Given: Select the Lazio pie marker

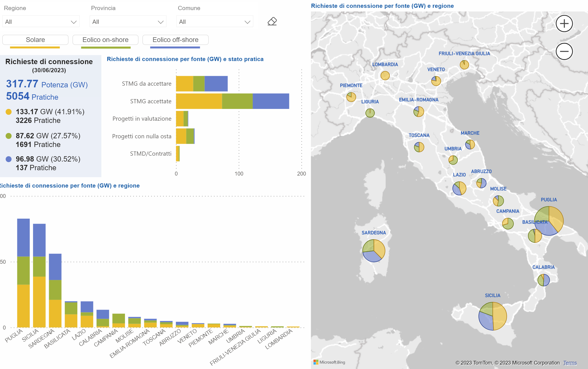Looking at the screenshot, I should 459,188.
